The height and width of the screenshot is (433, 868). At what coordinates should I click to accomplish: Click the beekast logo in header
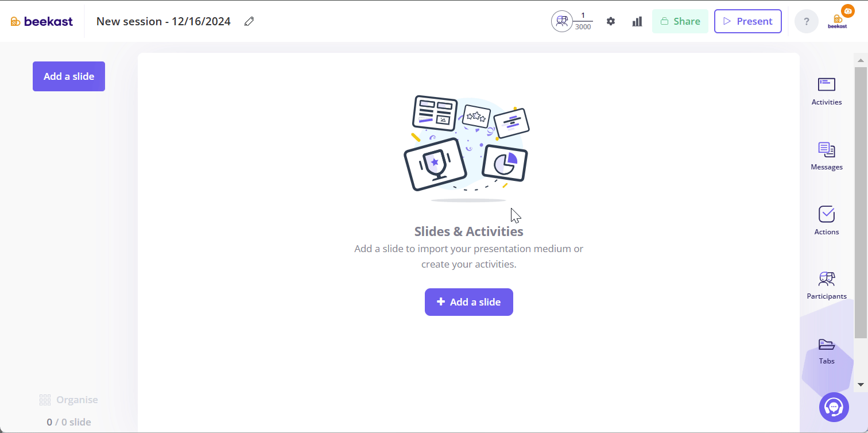pos(42,21)
